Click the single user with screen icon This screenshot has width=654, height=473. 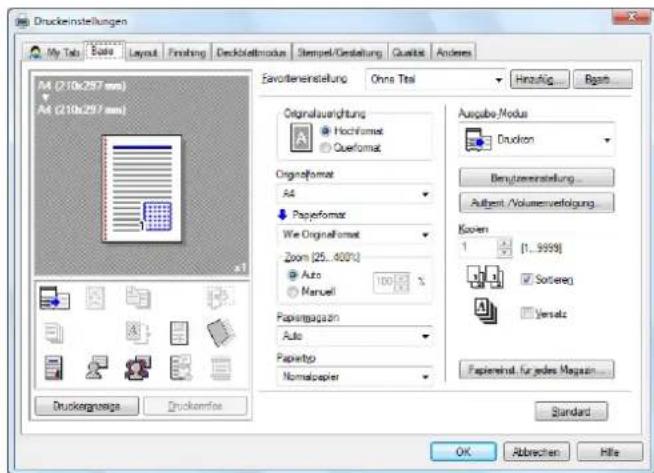96,367
